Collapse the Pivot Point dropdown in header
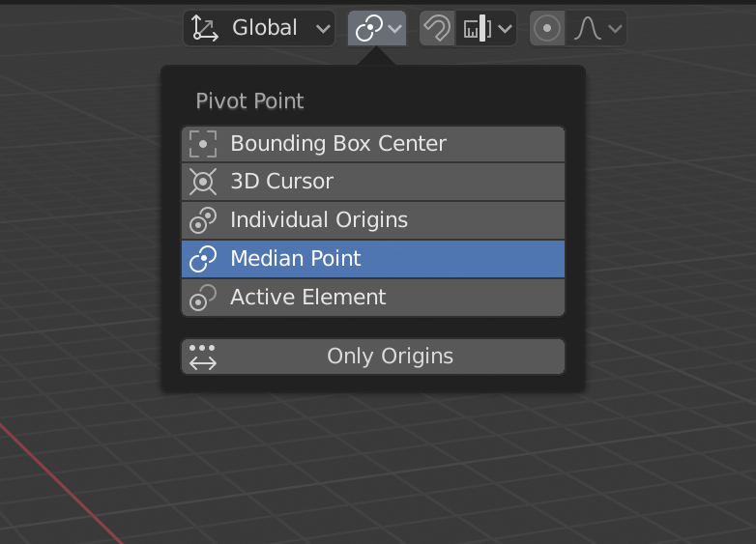This screenshot has height=544, width=756. [377, 28]
